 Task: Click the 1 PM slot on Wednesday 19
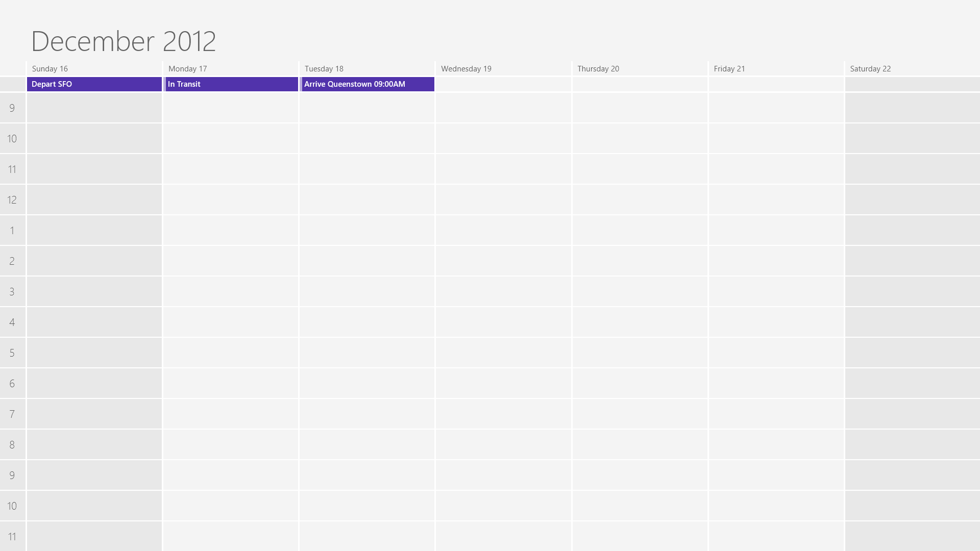click(503, 230)
